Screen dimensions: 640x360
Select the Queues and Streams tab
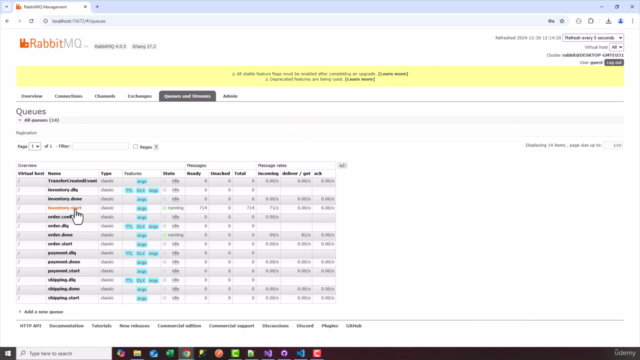coord(187,96)
